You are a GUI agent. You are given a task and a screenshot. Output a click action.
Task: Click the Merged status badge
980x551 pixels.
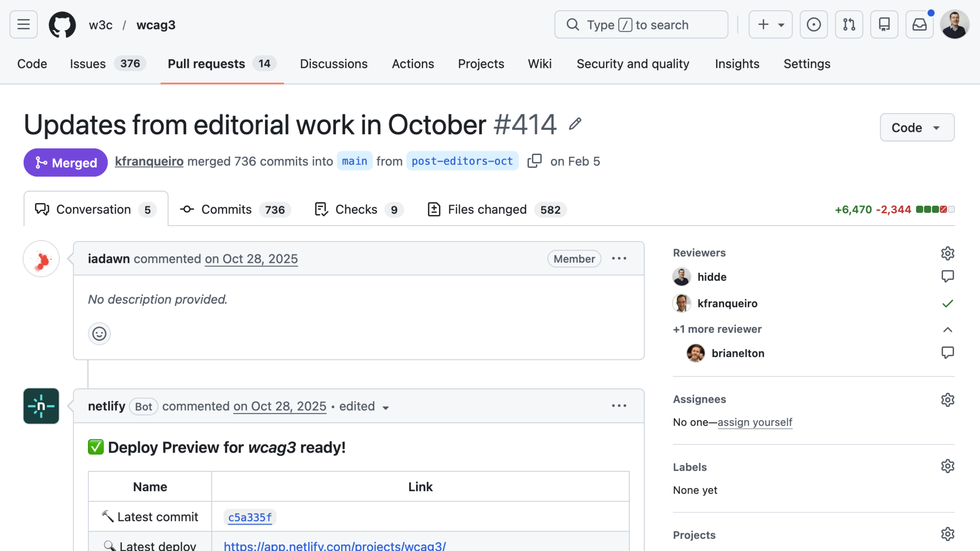click(x=65, y=162)
